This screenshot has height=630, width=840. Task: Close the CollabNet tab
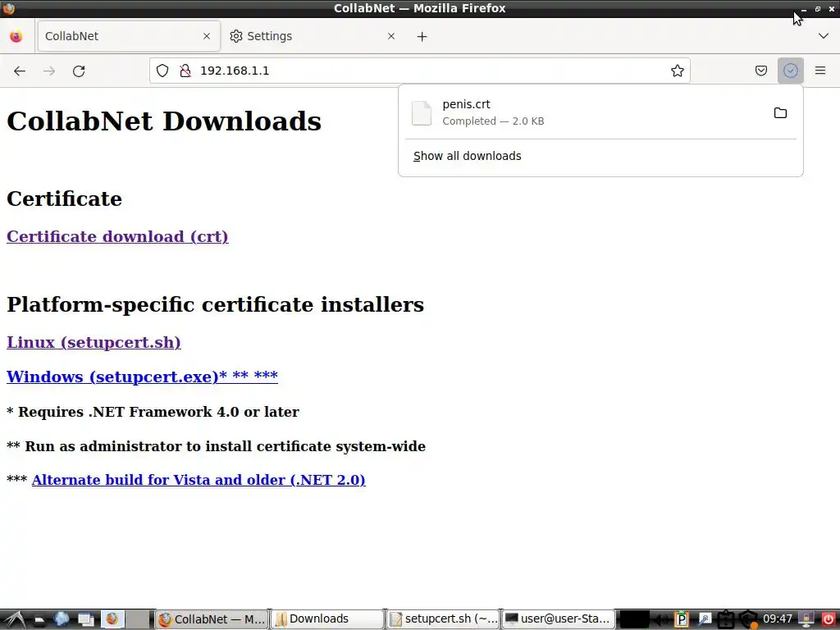(x=207, y=36)
